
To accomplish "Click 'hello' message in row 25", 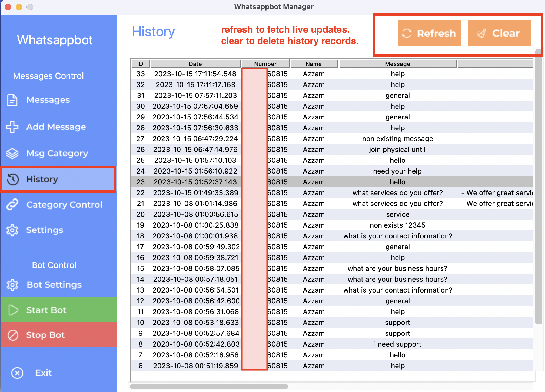I will coord(398,160).
